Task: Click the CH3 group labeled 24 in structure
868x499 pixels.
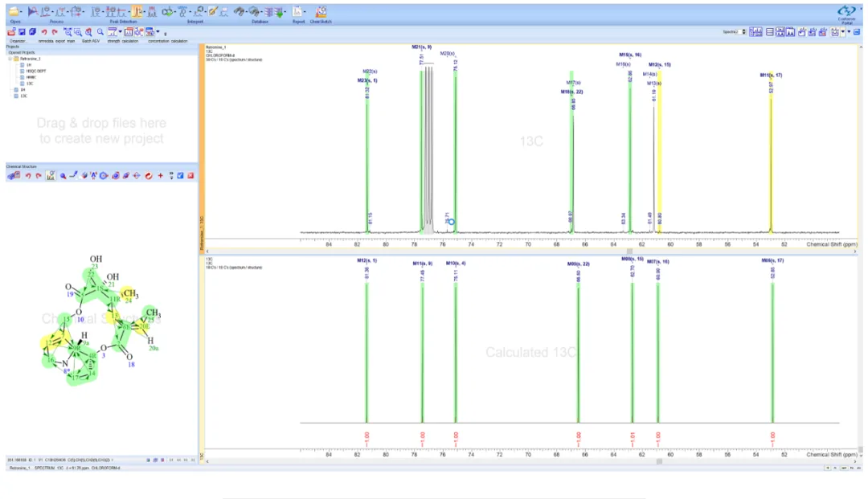Action: (131, 294)
